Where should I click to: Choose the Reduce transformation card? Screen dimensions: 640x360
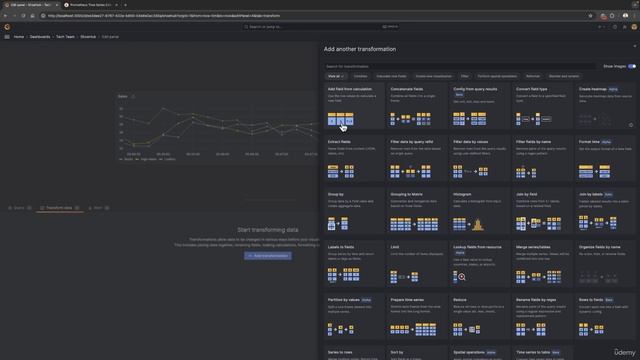(x=480, y=317)
